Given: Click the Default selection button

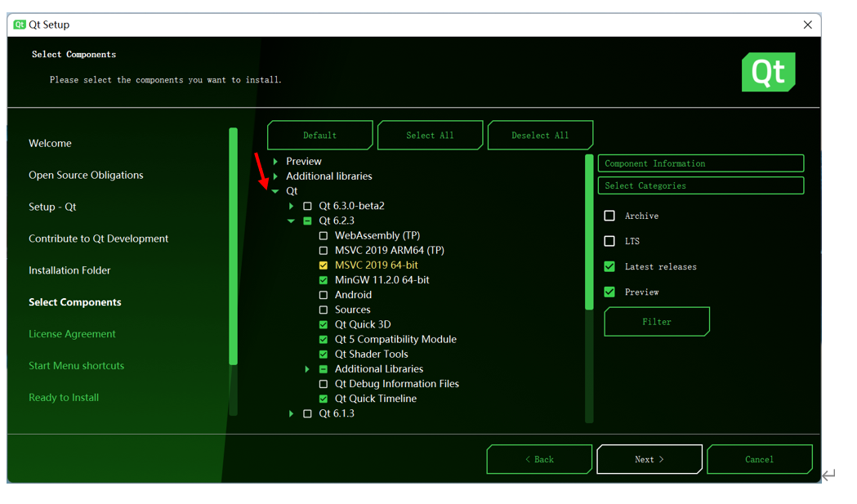Looking at the screenshot, I should [319, 135].
